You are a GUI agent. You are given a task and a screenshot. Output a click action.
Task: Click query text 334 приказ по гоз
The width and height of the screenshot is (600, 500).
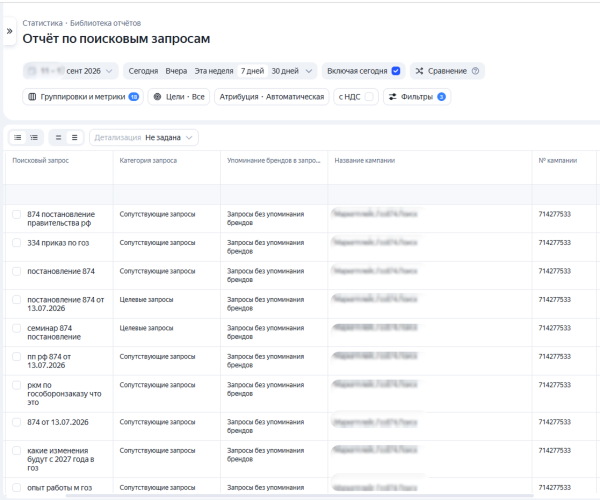pyautogui.click(x=58, y=243)
